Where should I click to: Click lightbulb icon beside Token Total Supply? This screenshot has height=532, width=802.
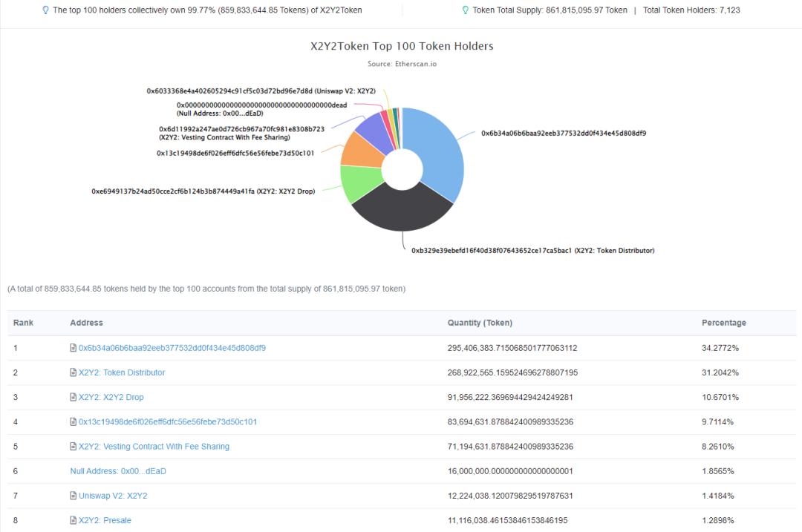click(466, 10)
